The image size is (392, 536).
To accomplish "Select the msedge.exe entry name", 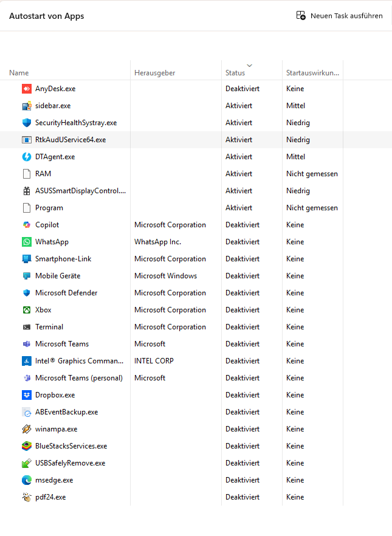I will (54, 480).
